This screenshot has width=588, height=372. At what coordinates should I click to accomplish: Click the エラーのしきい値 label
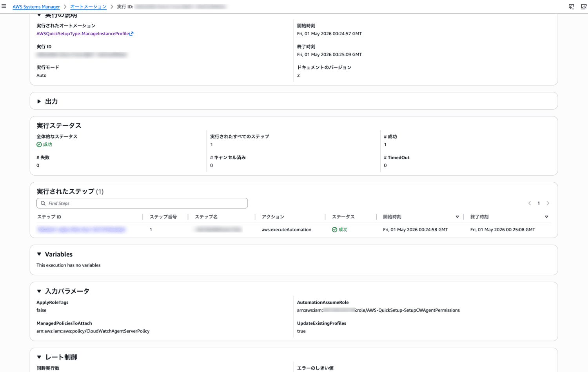315,368
